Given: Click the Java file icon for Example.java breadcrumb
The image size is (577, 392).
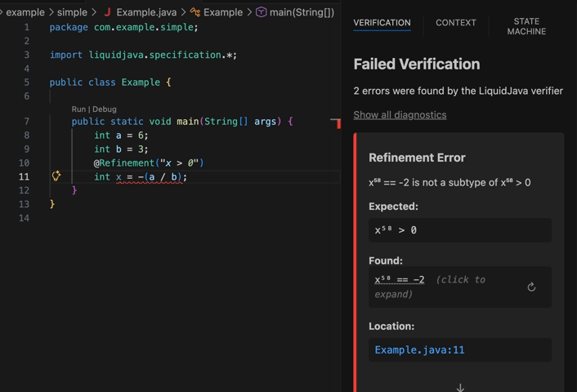Looking at the screenshot, I should click(107, 12).
